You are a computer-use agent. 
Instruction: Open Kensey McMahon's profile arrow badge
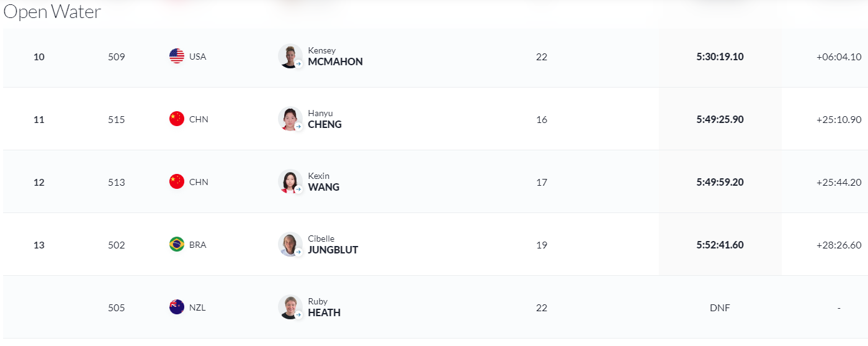(x=298, y=63)
